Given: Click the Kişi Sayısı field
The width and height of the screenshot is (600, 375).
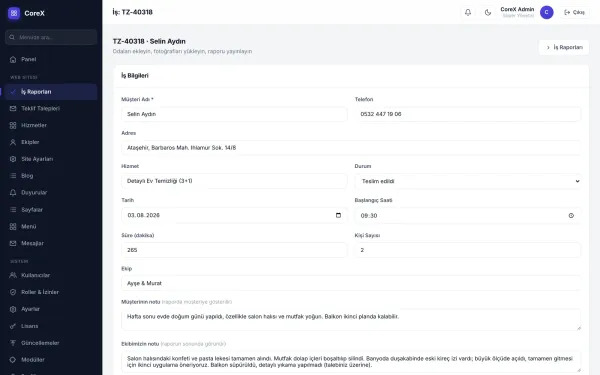Looking at the screenshot, I should (x=468, y=250).
